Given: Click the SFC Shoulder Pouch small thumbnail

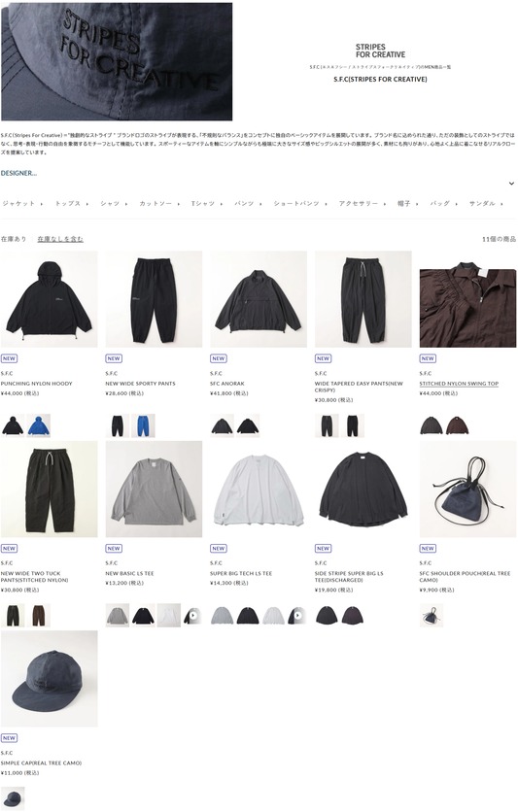Looking at the screenshot, I should coord(432,615).
